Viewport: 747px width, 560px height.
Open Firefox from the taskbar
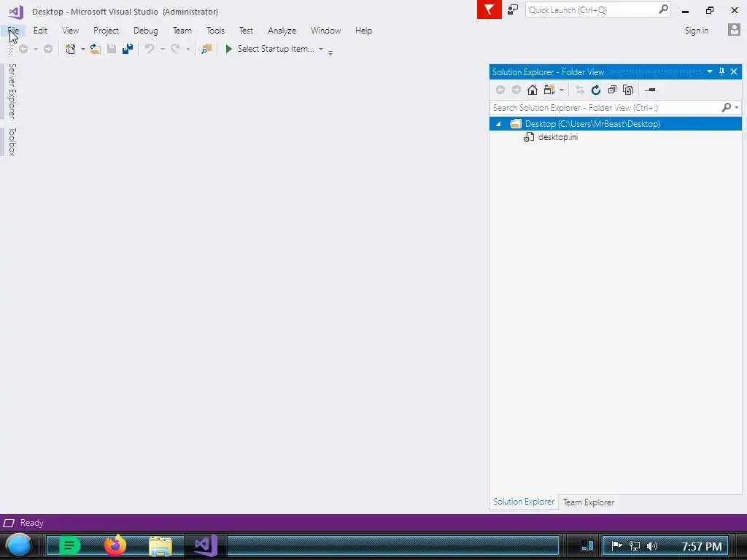tap(115, 545)
